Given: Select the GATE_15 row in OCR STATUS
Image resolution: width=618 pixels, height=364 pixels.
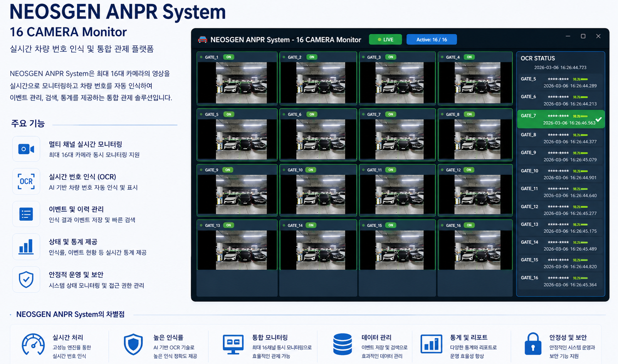Looking at the screenshot, I should [560, 263].
